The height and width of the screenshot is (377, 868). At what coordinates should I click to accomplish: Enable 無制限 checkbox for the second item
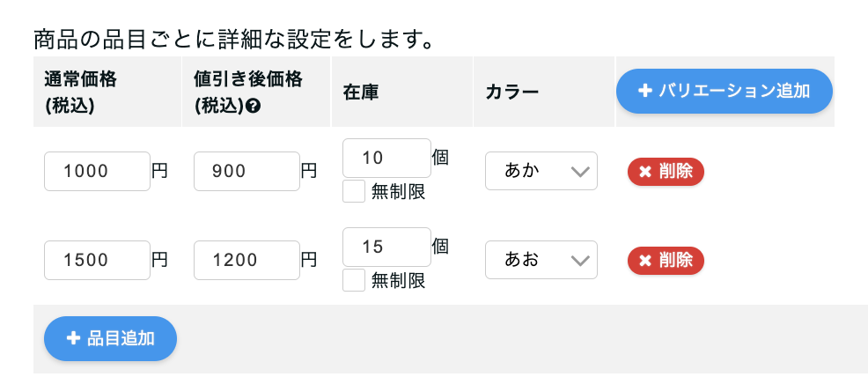[354, 280]
